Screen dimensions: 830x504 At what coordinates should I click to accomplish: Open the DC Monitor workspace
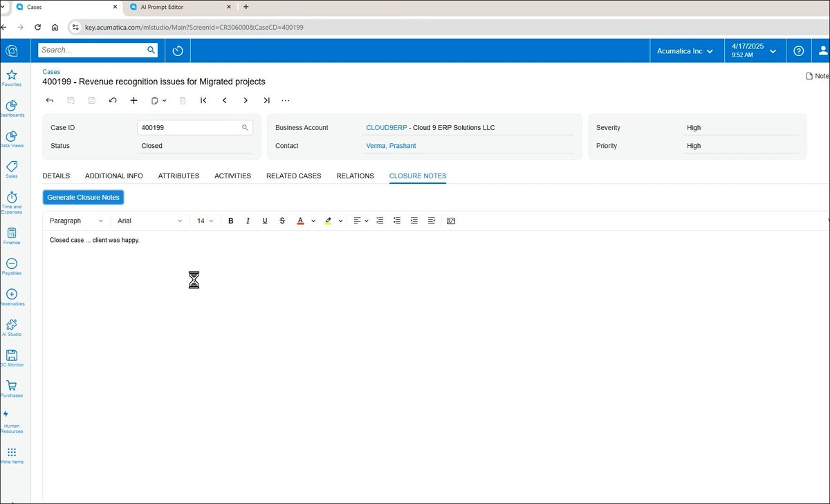coord(11,358)
